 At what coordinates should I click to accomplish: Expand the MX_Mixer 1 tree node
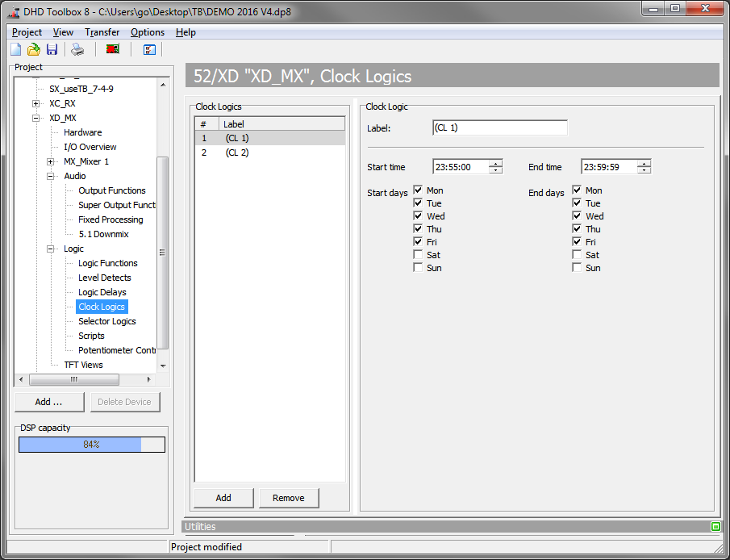(50, 161)
